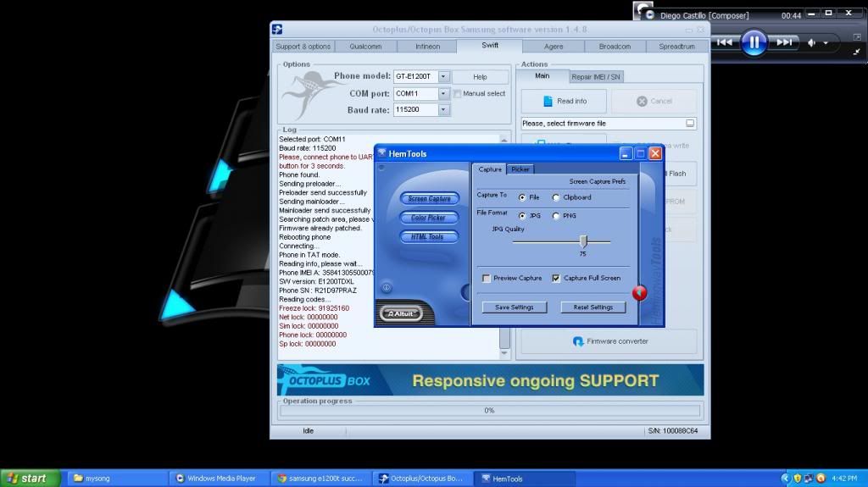Enable the Manual select checkbox
This screenshot has height=487, width=868.
(x=457, y=93)
